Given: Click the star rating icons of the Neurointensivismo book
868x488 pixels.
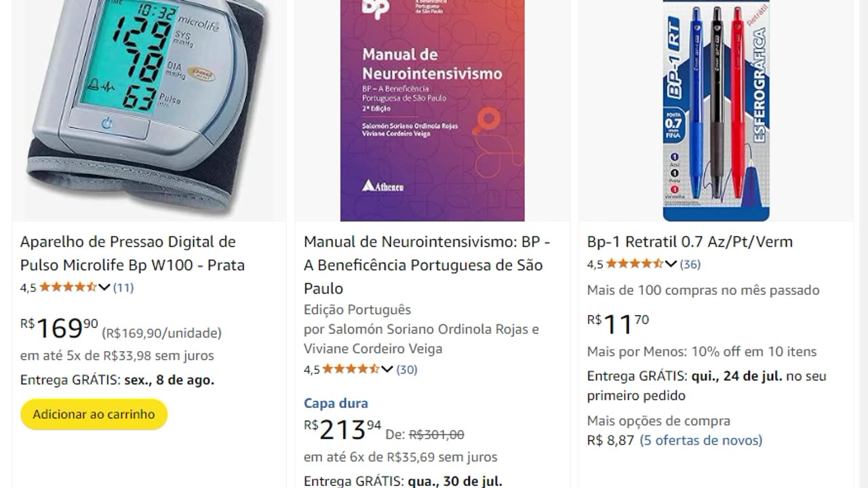Looking at the screenshot, I should pos(351,369).
